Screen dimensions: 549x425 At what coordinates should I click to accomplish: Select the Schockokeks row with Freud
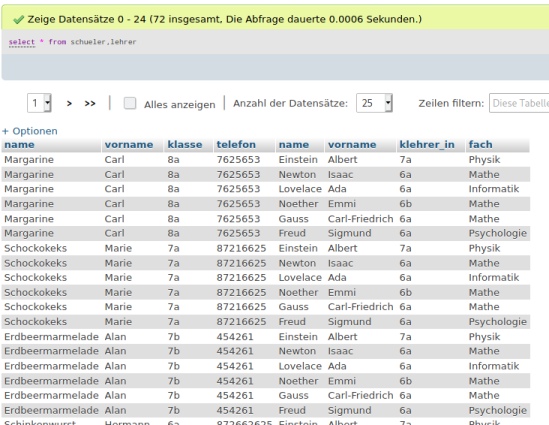(x=265, y=322)
